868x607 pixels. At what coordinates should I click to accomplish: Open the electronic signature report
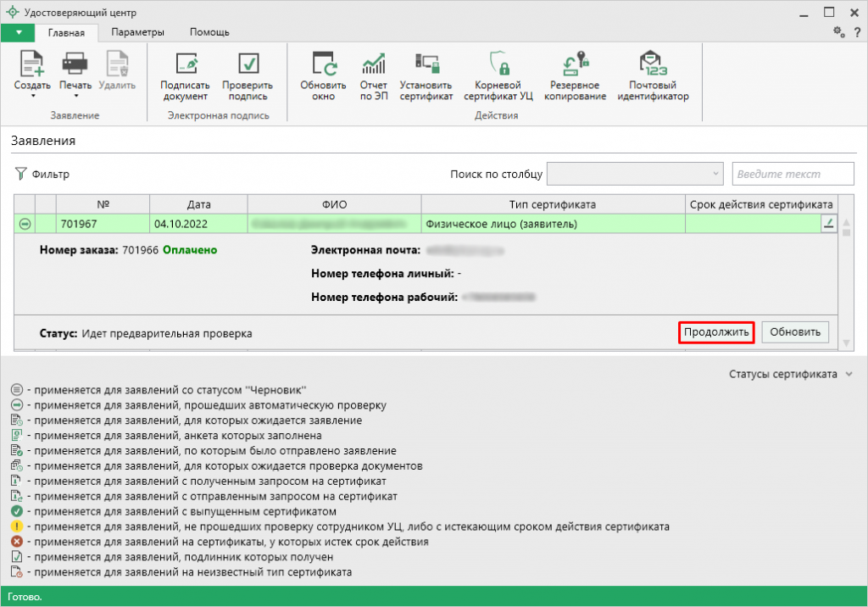point(373,64)
